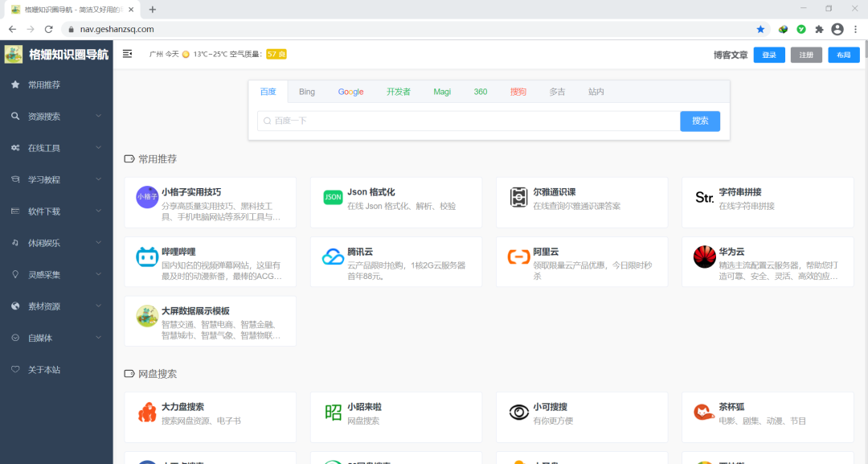Viewport: 868px width, 464px height.
Task: Click the 腾讯云 cloud icon
Action: (333, 257)
